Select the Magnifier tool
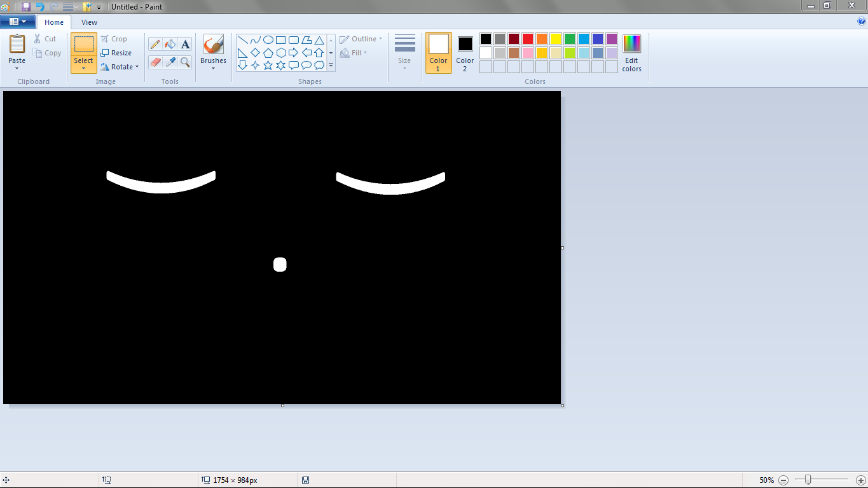Screen dimensions: 868x488 [185, 62]
